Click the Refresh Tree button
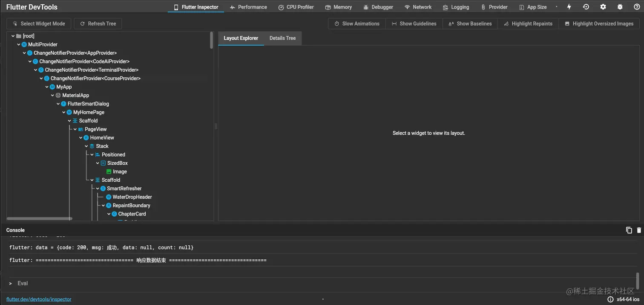Screen dimensions: 644x305 pyautogui.click(x=98, y=23)
